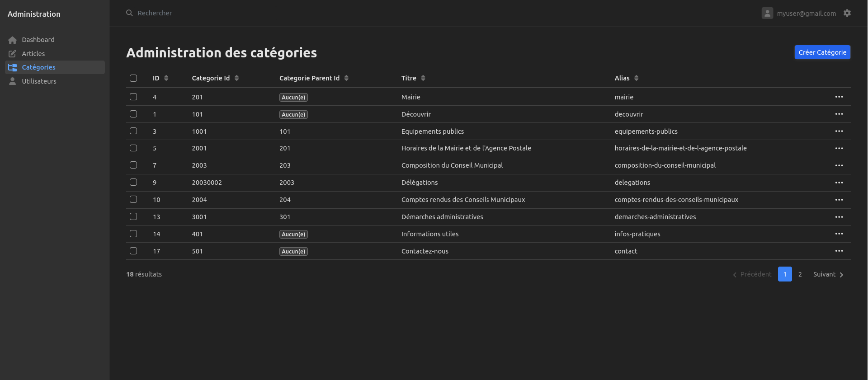This screenshot has width=868, height=380.
Task: Go to Dashboard in sidebar
Action: click(55, 40)
